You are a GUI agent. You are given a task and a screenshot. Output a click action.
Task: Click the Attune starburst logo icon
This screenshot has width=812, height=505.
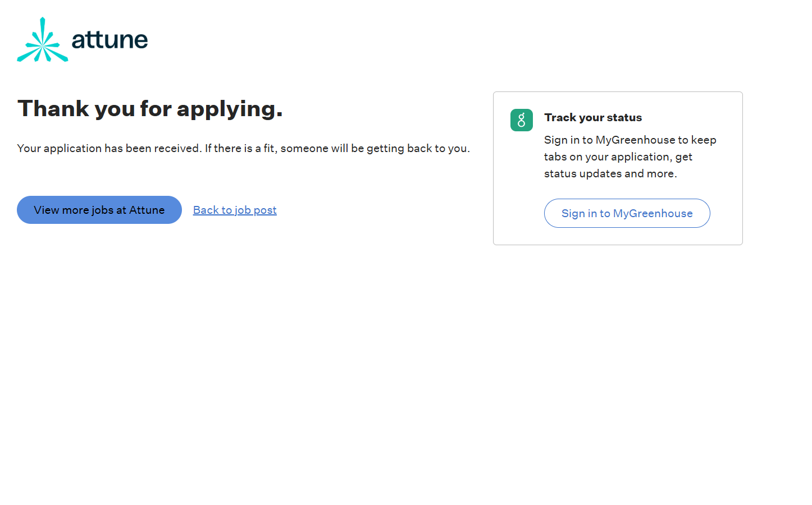pyautogui.click(x=42, y=40)
